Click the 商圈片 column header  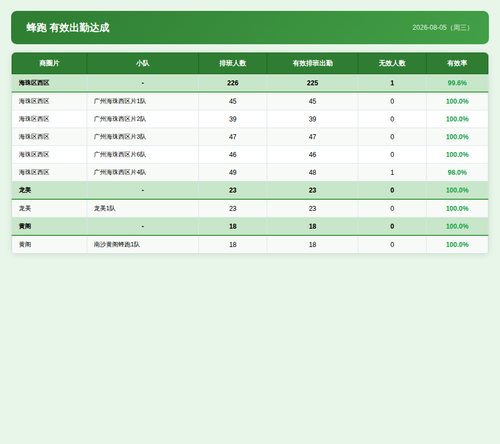pyautogui.click(x=49, y=63)
